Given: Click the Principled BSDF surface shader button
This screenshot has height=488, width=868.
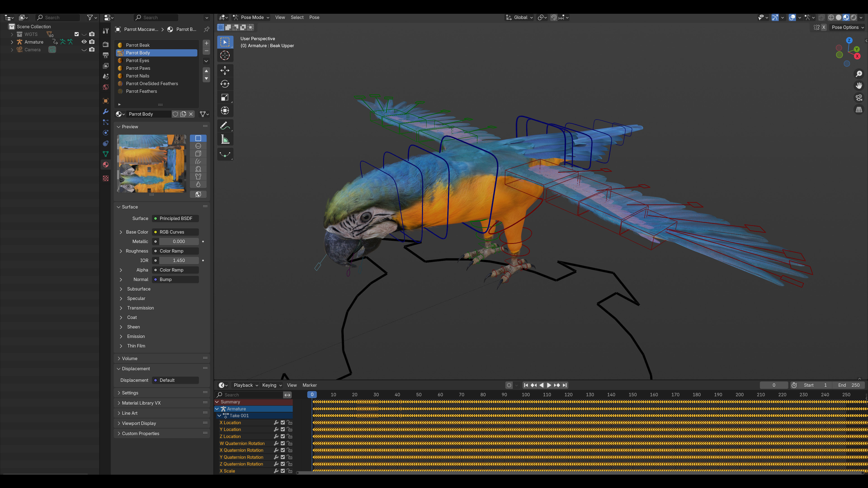Looking at the screenshot, I should [175, 218].
